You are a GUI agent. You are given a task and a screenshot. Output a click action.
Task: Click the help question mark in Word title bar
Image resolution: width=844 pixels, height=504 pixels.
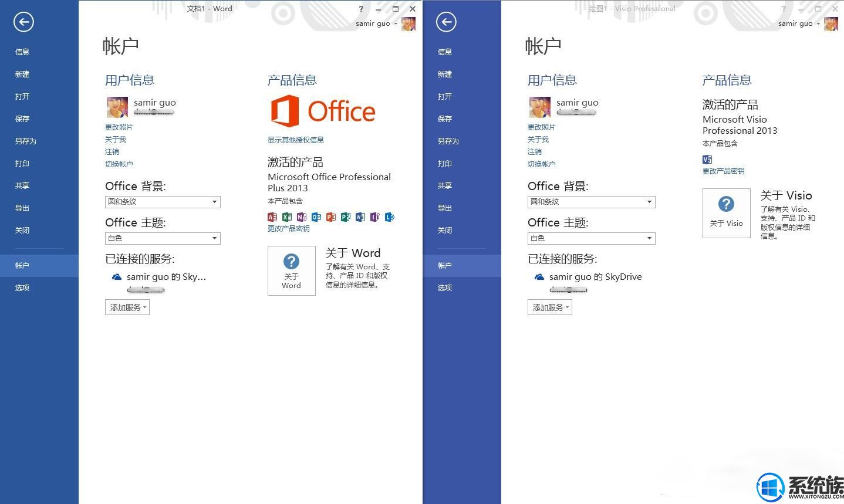point(361,9)
